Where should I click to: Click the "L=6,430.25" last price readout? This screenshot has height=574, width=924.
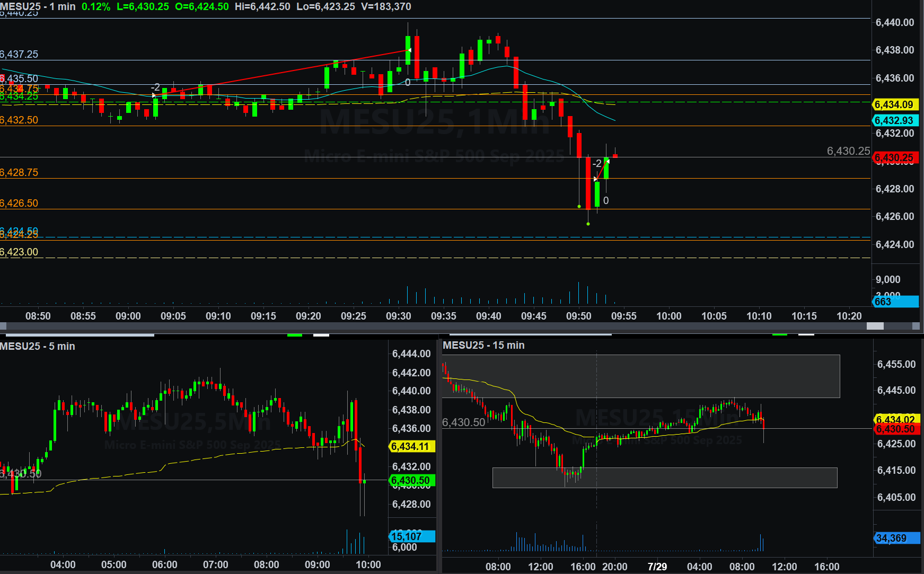point(143,7)
